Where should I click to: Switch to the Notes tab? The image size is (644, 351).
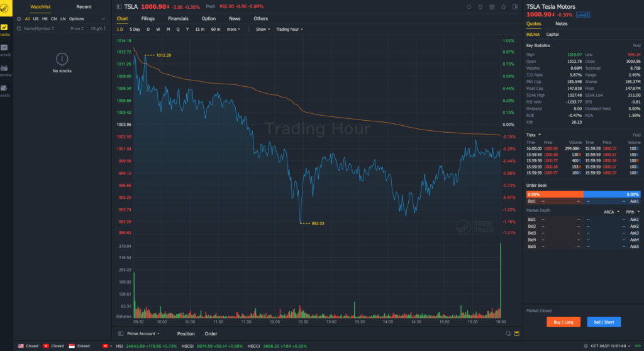click(561, 24)
